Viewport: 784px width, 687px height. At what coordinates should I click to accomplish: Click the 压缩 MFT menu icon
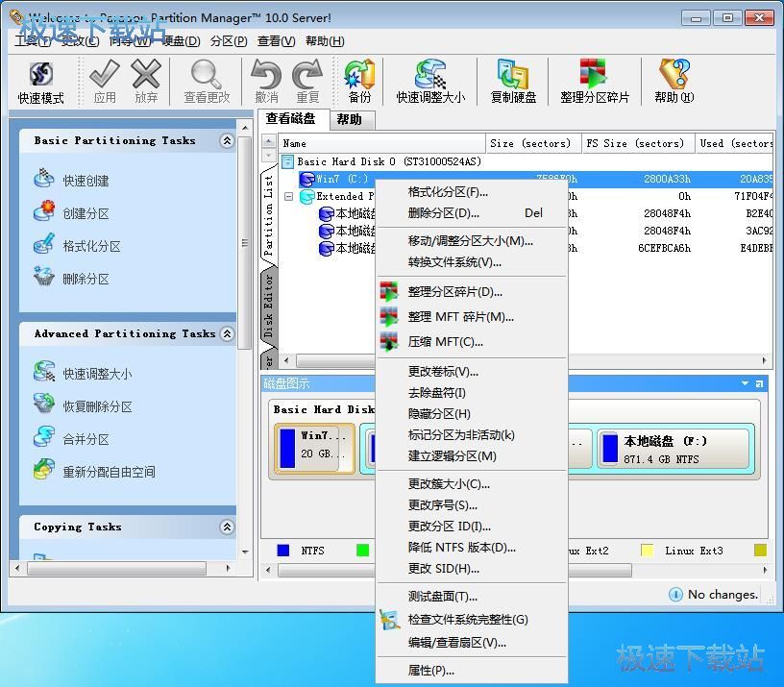point(389,341)
